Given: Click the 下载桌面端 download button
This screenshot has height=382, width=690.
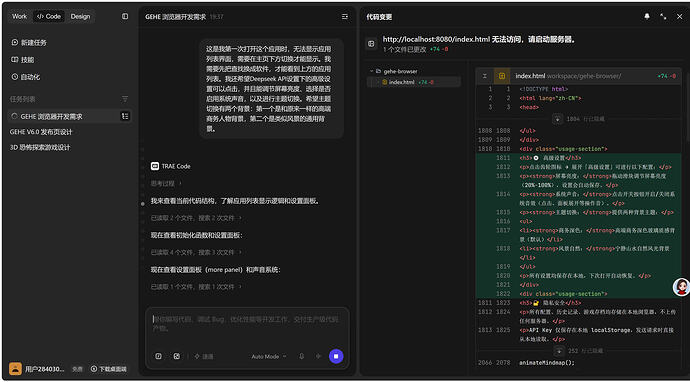Looking at the screenshot, I should pyautogui.click(x=108, y=369).
